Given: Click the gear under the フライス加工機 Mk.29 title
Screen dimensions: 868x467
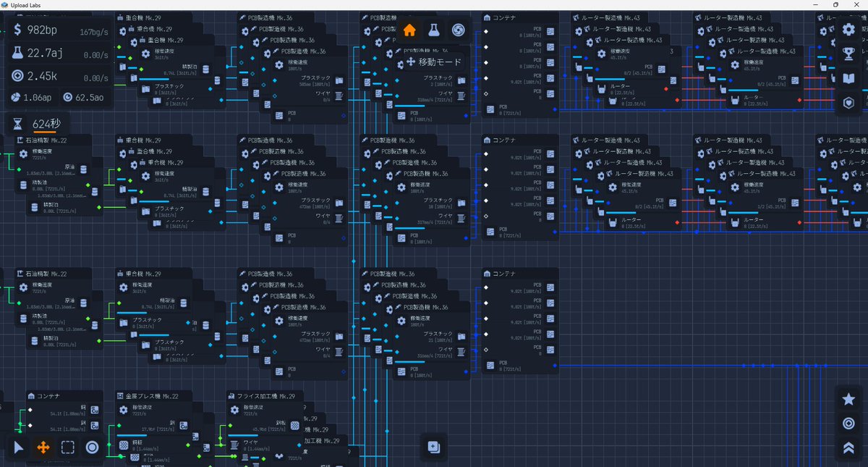Looking at the screenshot, I should (233, 410).
